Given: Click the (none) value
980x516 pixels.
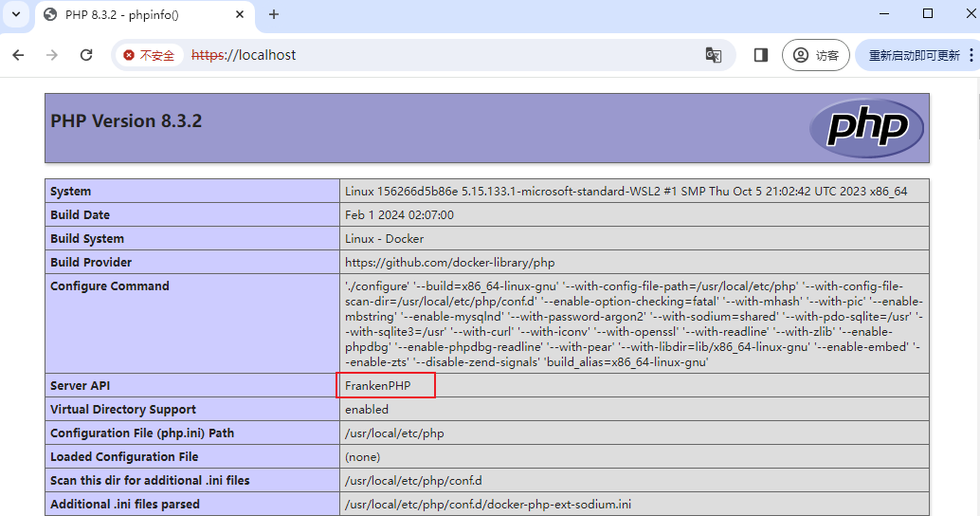Looking at the screenshot, I should click(x=362, y=456).
